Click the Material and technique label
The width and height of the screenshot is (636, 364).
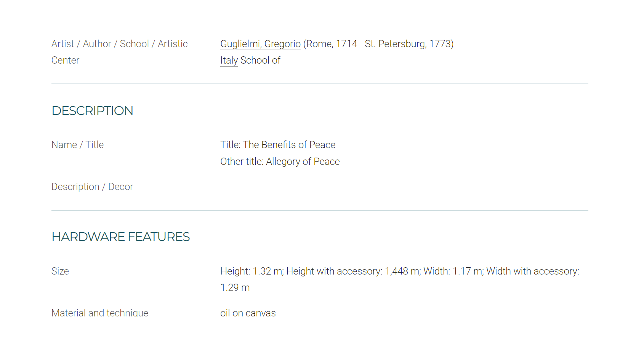(100, 313)
